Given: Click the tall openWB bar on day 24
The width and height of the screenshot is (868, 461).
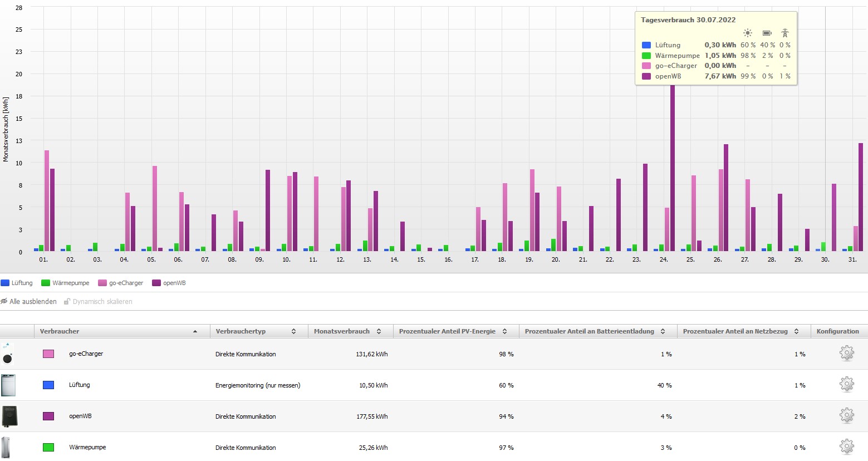Looking at the screenshot, I should click(673, 167).
